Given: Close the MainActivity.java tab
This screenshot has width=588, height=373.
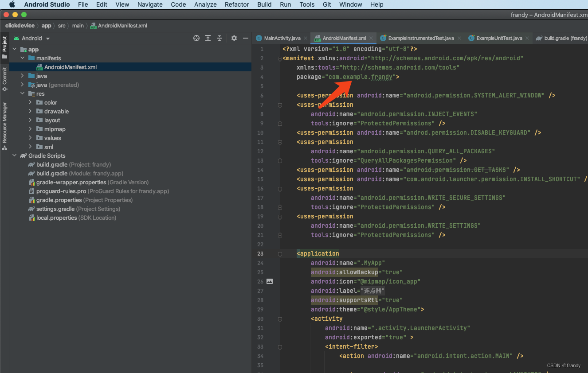Looking at the screenshot, I should pos(306,38).
